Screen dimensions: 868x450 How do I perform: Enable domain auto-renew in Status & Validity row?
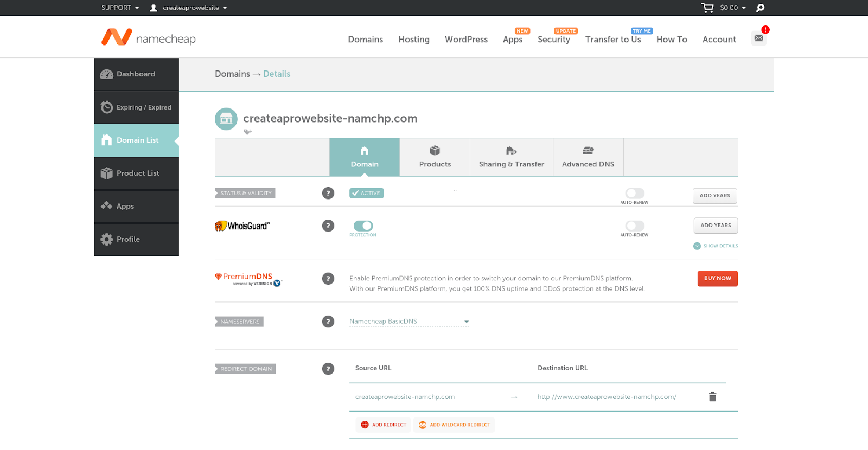pyautogui.click(x=635, y=193)
